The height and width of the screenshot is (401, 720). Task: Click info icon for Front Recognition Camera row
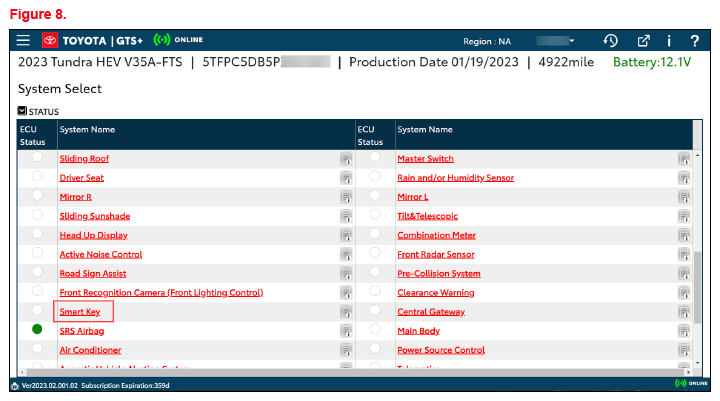[x=346, y=293]
